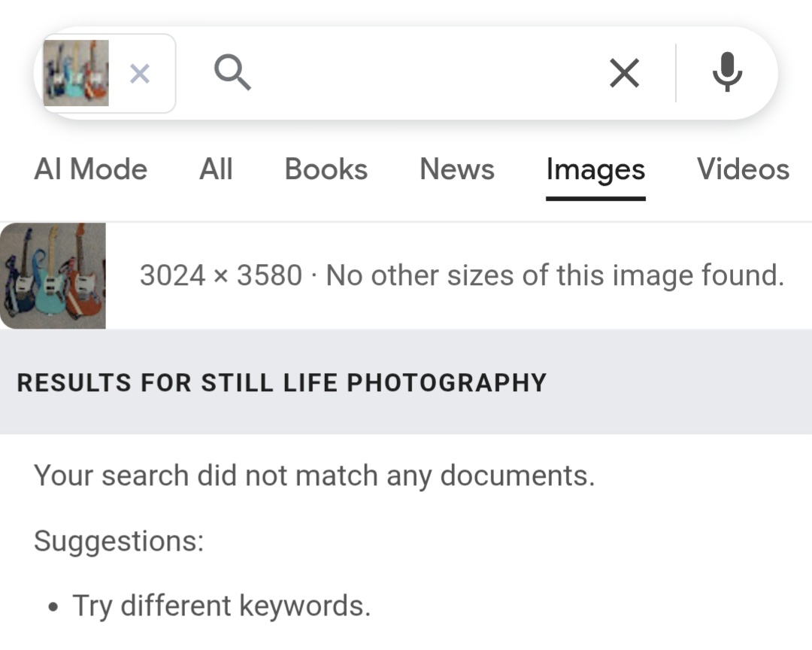Click the Results for Still Life Photography heading
Screen dimensions: 812x650
(x=281, y=382)
